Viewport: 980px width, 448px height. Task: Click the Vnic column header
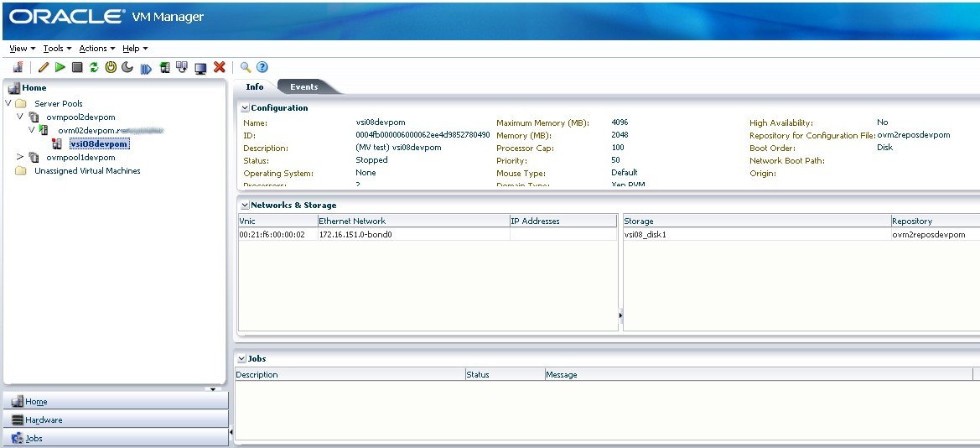tap(278, 221)
